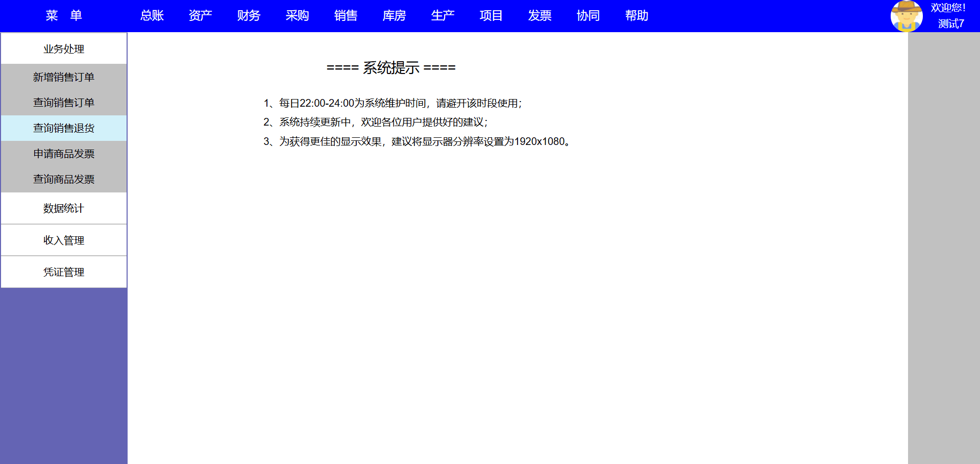Open the 库房 menu
The width and height of the screenshot is (980, 464).
click(394, 16)
